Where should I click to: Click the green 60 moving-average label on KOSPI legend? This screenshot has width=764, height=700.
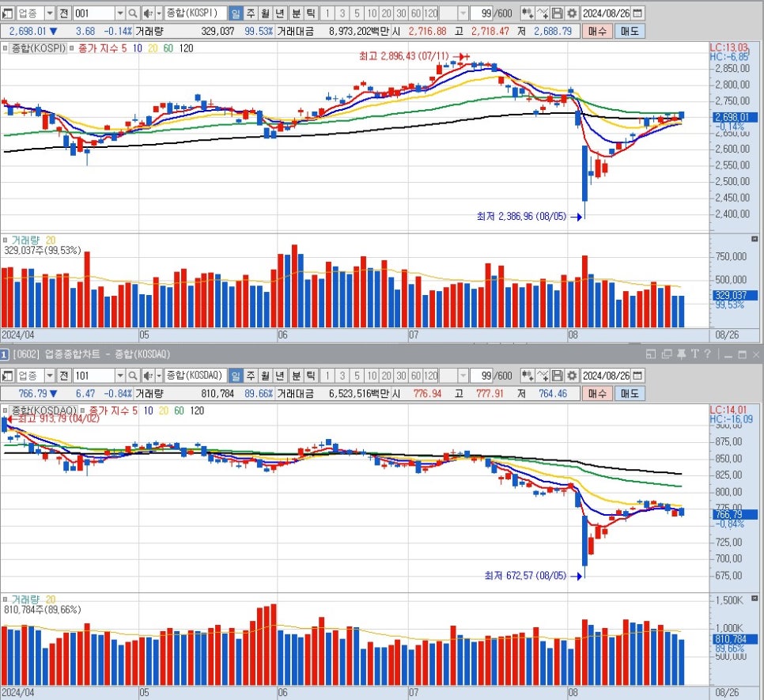point(168,48)
